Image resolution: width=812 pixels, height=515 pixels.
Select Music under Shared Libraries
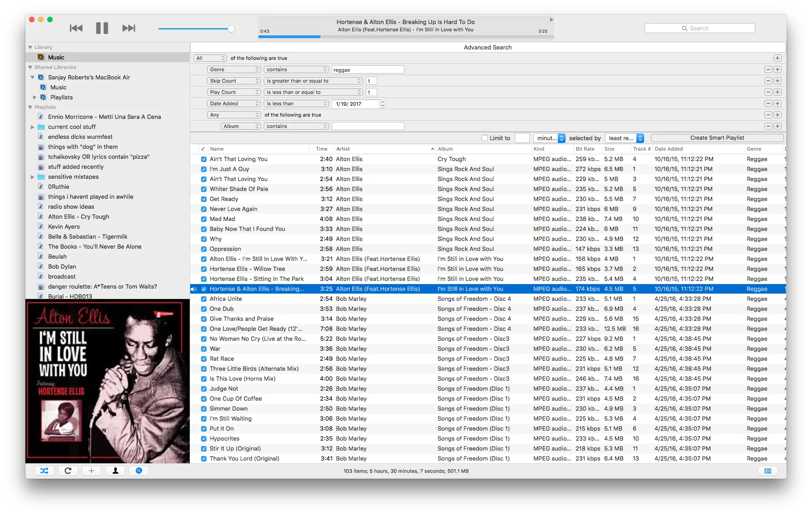pyautogui.click(x=58, y=87)
